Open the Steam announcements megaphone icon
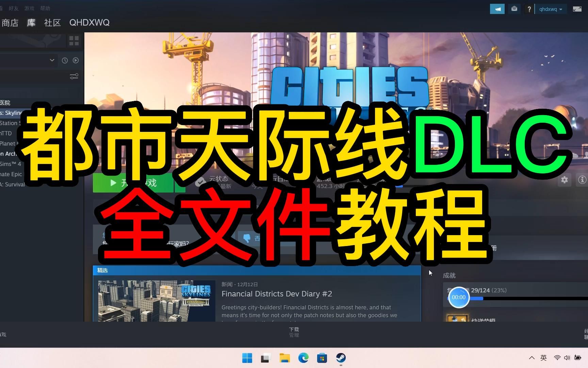The width and height of the screenshot is (588, 368). [497, 9]
